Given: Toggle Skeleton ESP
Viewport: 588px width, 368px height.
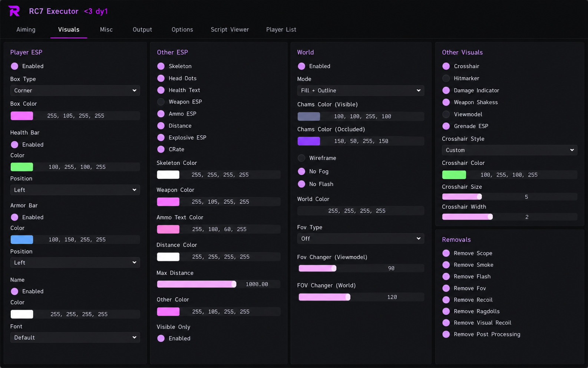Looking at the screenshot, I should tap(161, 66).
